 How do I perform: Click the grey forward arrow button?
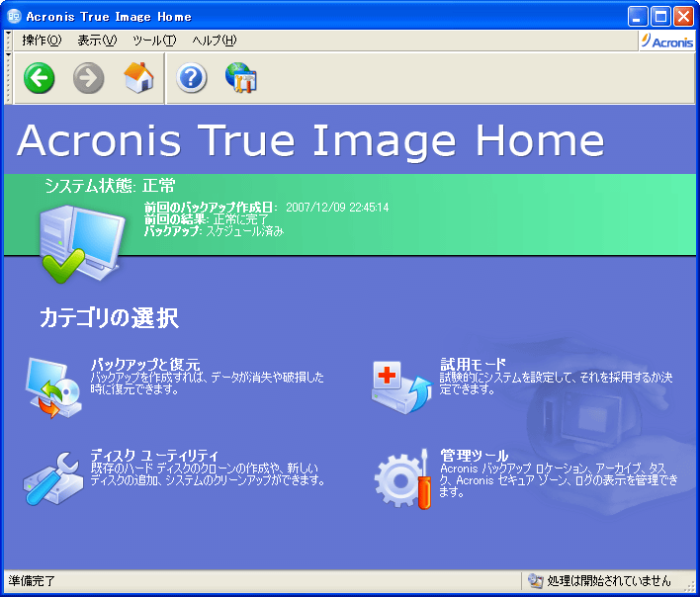(88, 78)
